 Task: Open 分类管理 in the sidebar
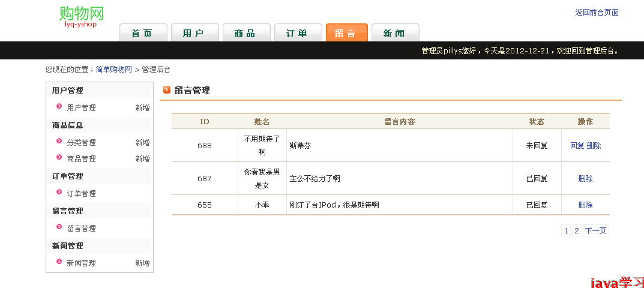[81, 143]
